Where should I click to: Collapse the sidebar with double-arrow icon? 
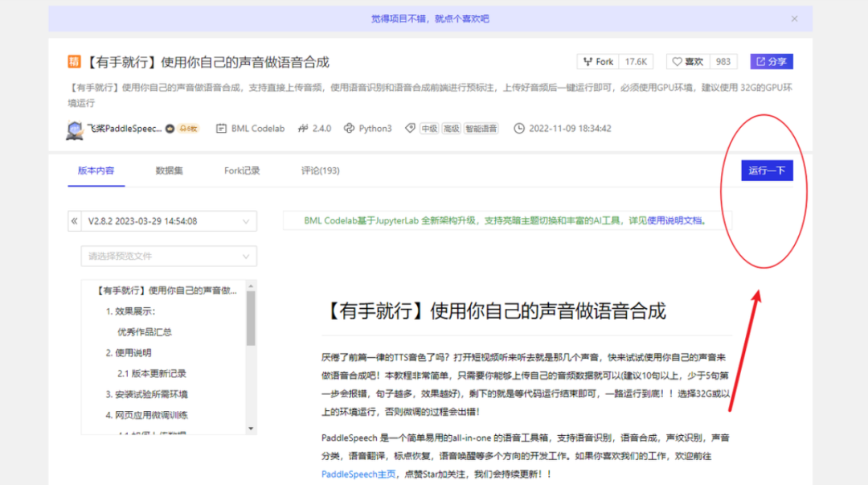coord(74,221)
